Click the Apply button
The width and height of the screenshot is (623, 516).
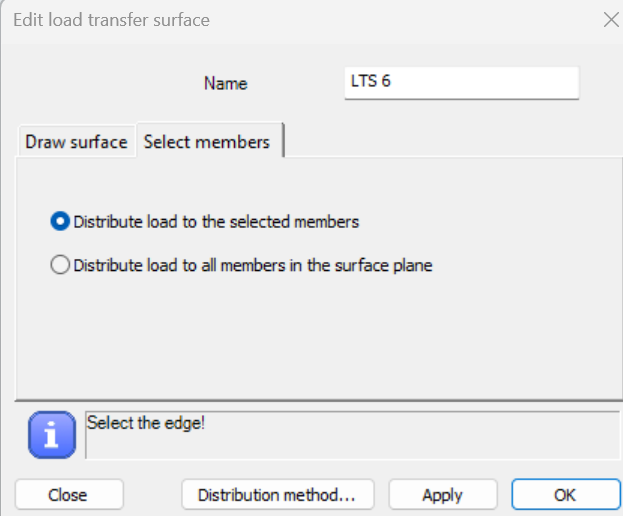(x=442, y=494)
